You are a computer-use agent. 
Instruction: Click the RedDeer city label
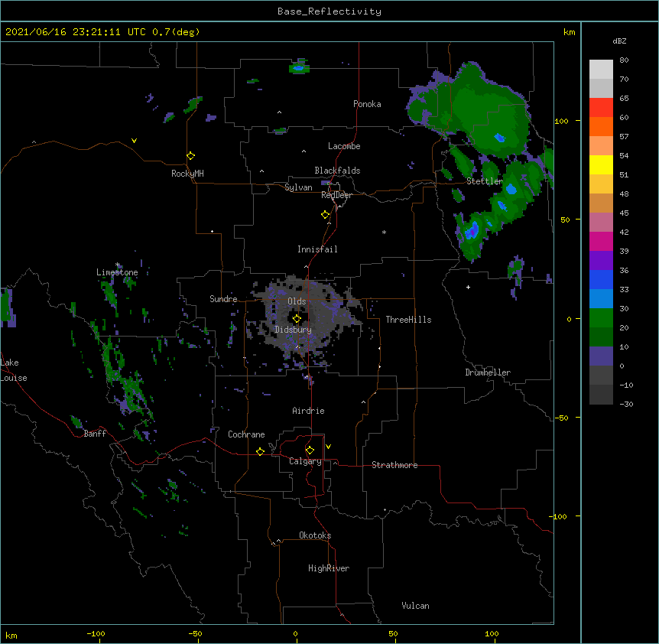pyautogui.click(x=336, y=195)
